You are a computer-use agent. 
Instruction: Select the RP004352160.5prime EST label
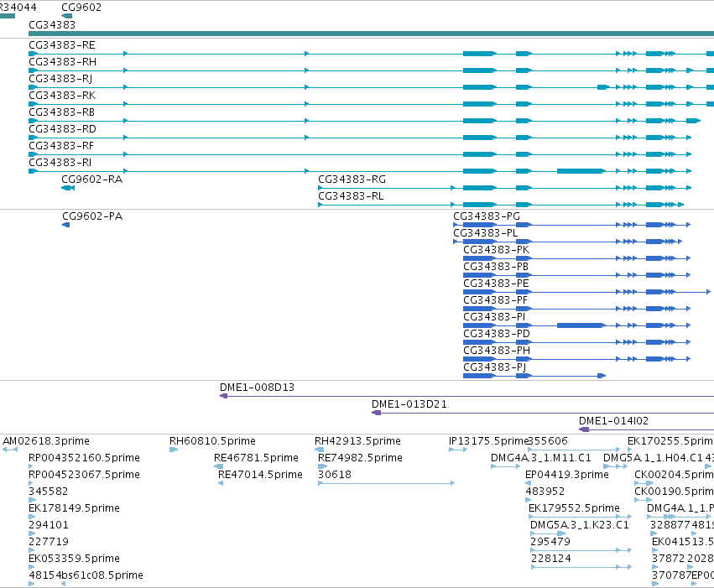tap(84, 458)
